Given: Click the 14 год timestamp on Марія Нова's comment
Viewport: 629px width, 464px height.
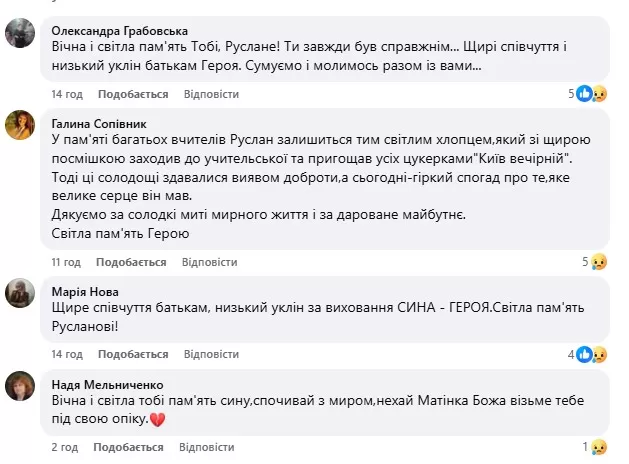Looking at the screenshot, I should click(x=66, y=354).
